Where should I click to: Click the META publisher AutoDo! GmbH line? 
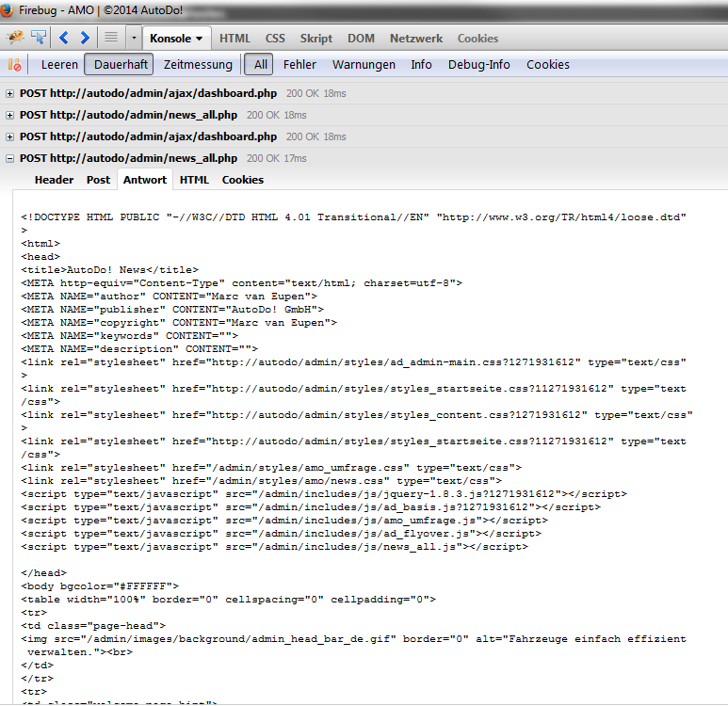coord(172,309)
